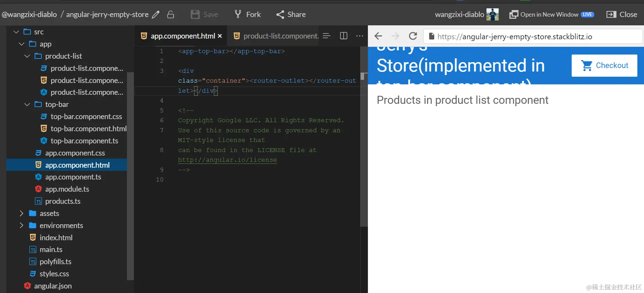Screen dimensions: 644x293
Task: Click the lock visibility icon
Action: point(170,15)
